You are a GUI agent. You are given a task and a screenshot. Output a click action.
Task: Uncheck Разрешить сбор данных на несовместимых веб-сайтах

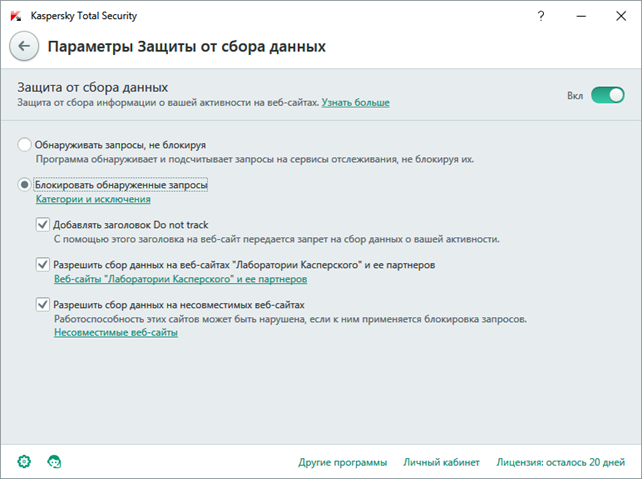43,304
